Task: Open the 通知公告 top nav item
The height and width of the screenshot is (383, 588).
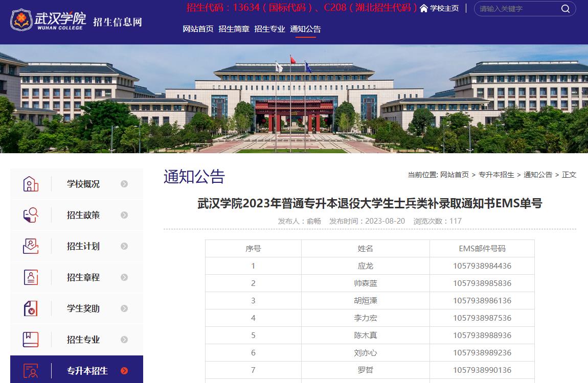Action: click(x=306, y=29)
